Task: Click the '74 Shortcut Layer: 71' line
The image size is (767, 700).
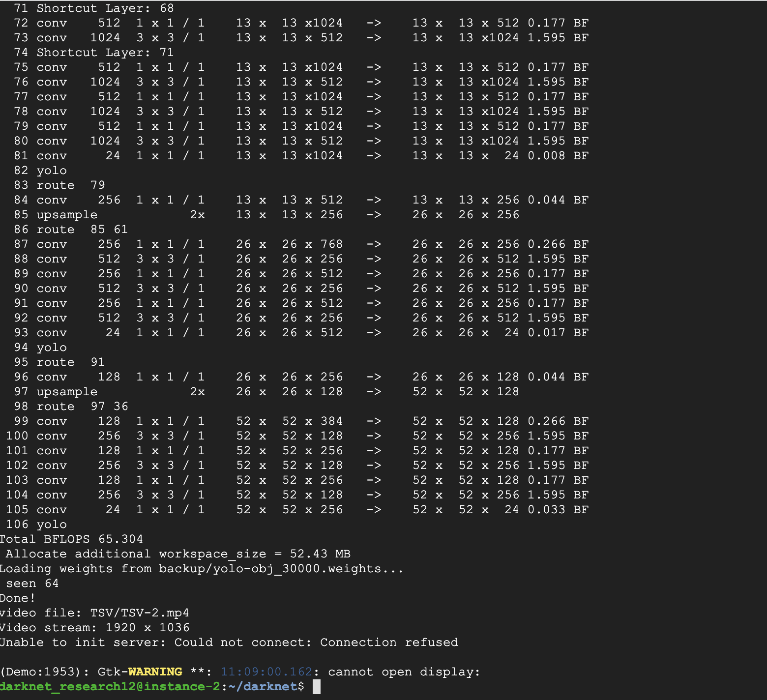Action: coord(94,53)
